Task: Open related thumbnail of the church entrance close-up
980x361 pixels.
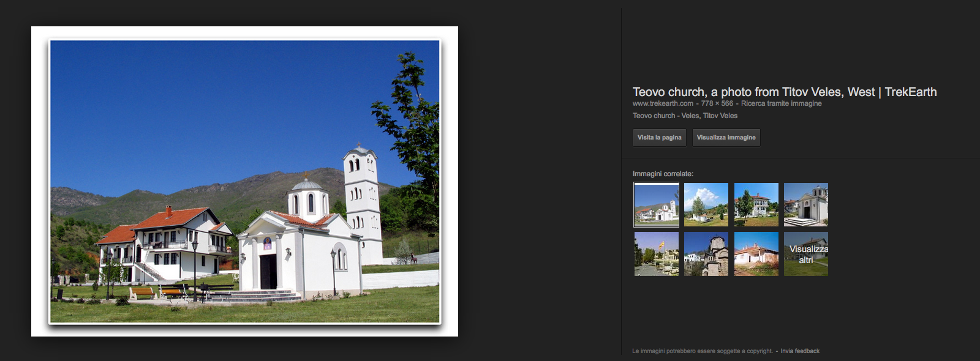Action: [x=806, y=204]
